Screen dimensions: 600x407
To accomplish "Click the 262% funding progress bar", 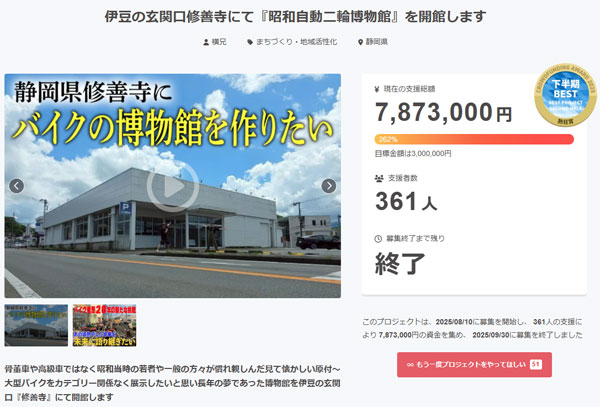I will [474, 139].
